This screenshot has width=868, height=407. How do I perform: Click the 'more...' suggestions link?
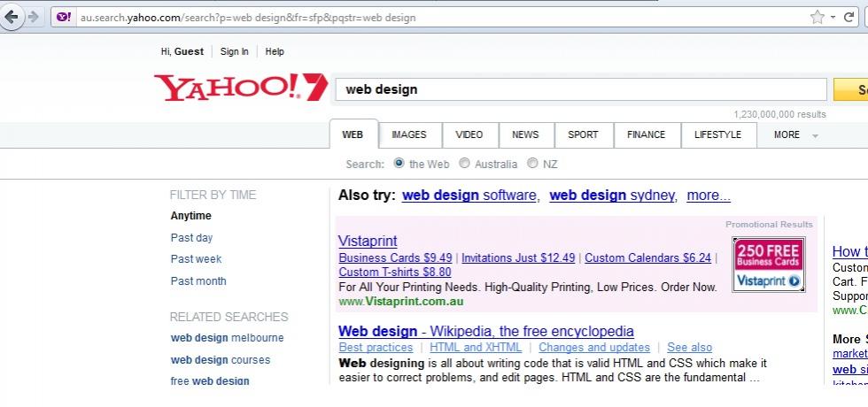pyautogui.click(x=709, y=196)
